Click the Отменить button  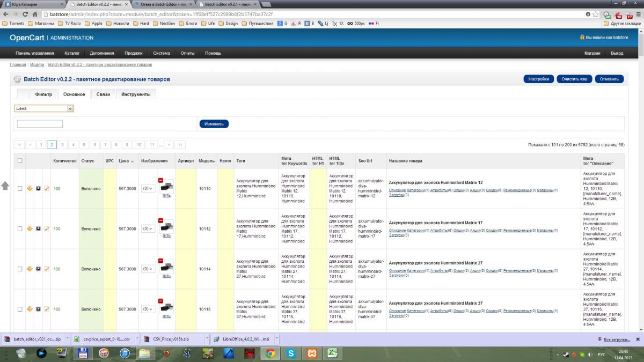pos(609,79)
